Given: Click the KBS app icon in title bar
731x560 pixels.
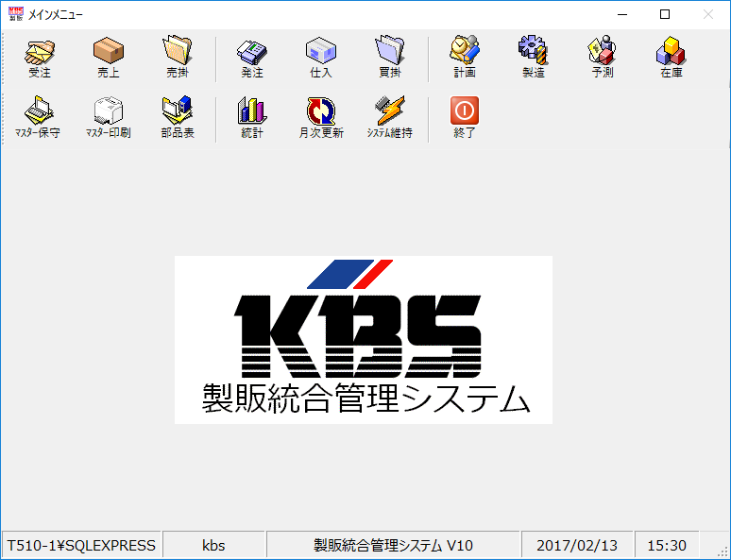Looking at the screenshot, I should (x=16, y=14).
